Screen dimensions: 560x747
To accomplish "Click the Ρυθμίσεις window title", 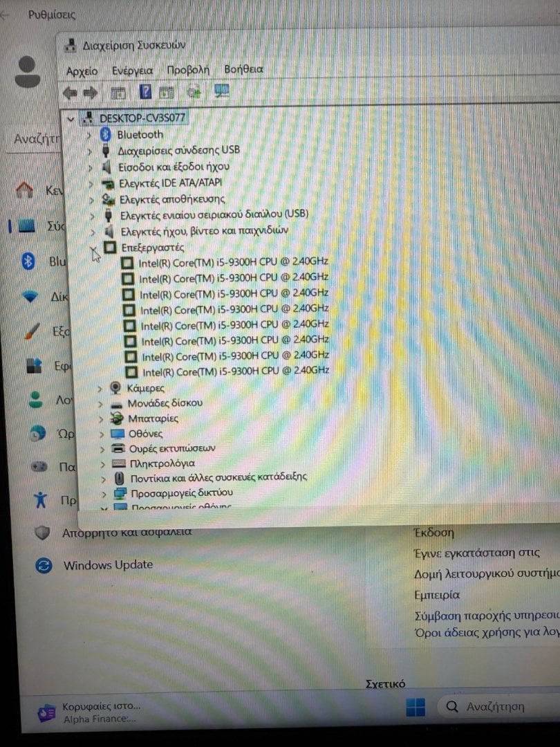I will [x=51, y=15].
